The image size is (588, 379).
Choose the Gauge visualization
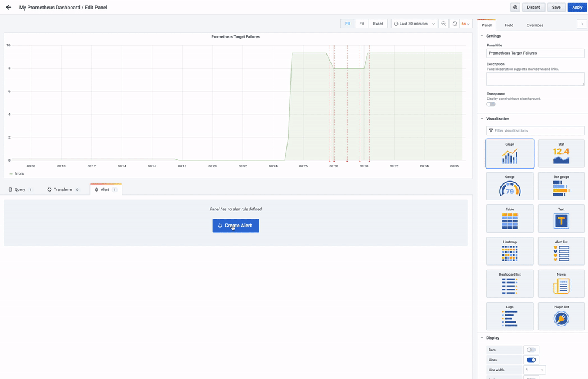tap(510, 186)
